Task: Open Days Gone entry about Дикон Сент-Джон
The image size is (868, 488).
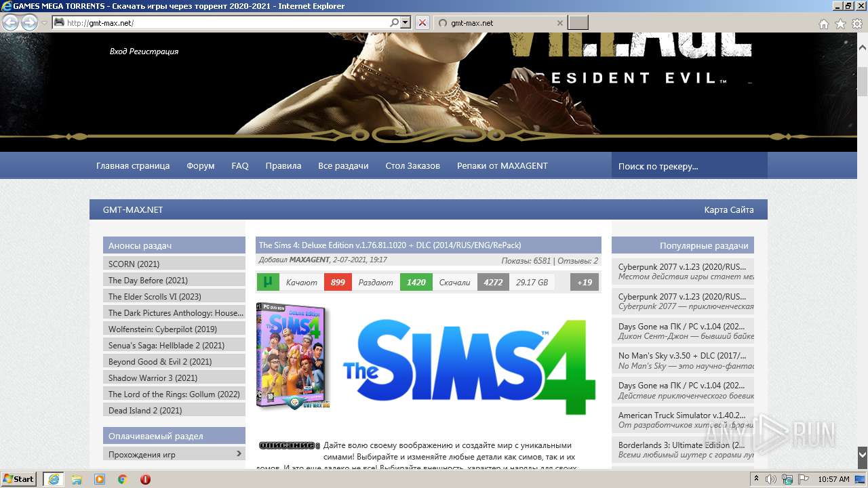Action: click(x=683, y=331)
